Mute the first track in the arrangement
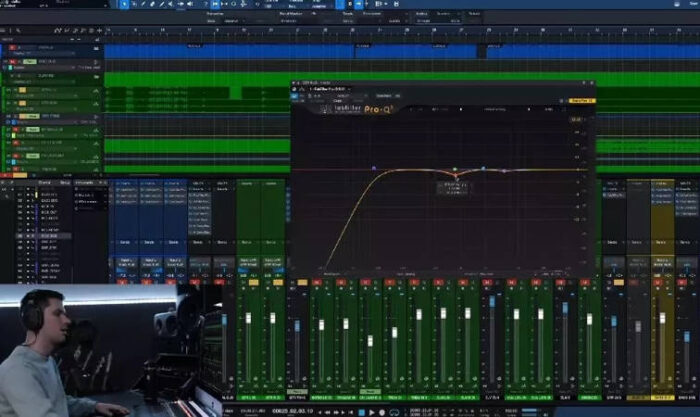The image size is (700, 417). 11,47
